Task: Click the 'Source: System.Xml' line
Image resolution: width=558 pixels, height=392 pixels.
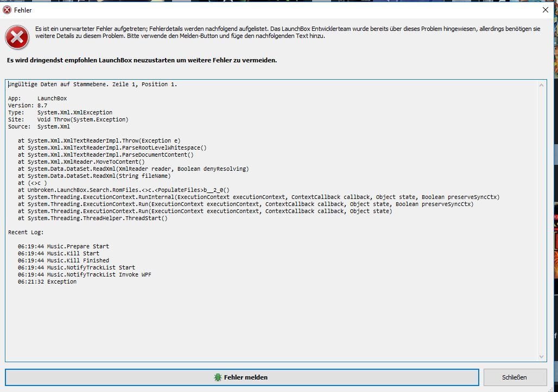Action: 39,126
